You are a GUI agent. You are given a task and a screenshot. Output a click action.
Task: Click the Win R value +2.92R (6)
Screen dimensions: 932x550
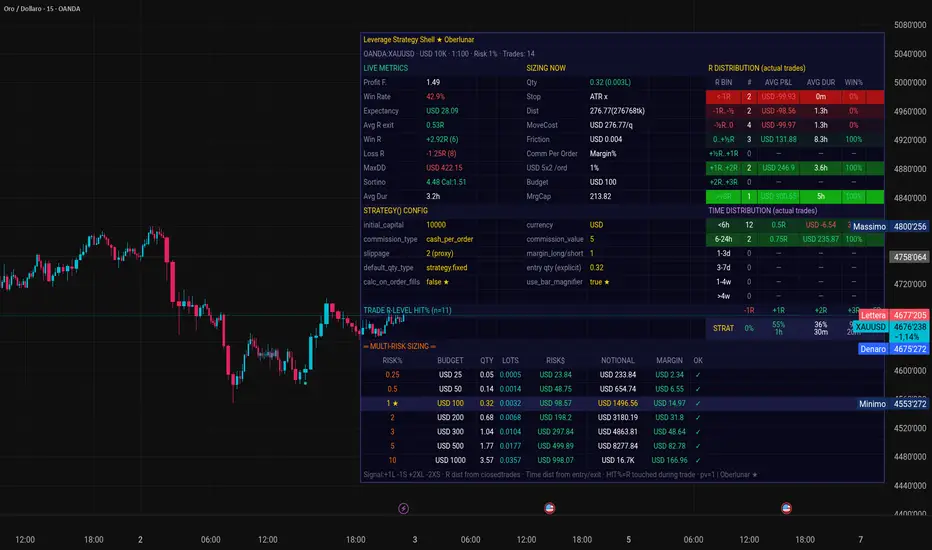coord(442,140)
